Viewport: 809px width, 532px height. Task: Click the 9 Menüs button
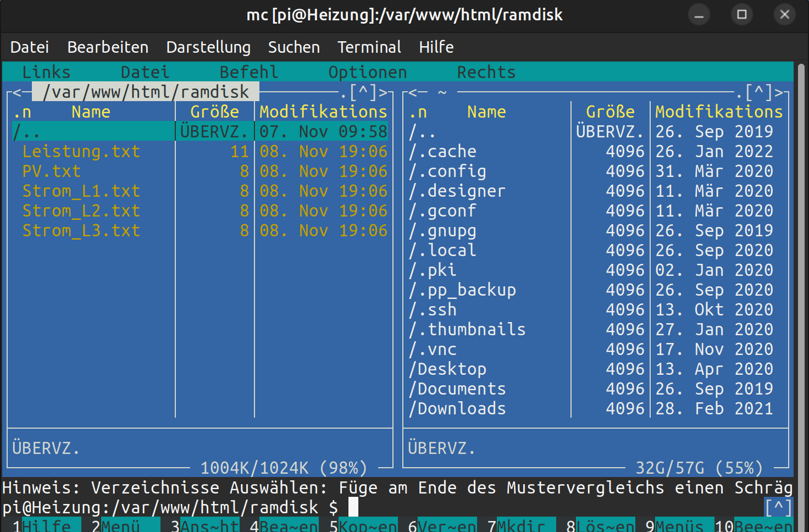point(680,525)
